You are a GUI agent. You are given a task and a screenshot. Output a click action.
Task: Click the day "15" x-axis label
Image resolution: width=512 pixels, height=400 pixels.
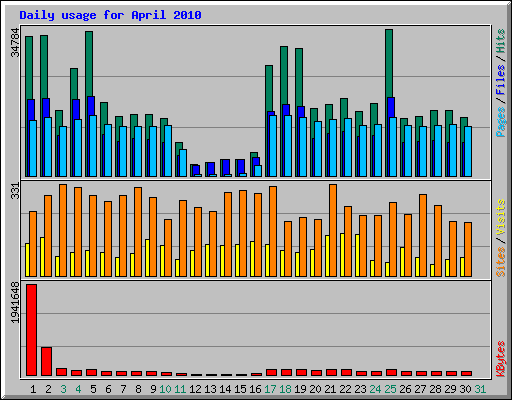(240, 389)
